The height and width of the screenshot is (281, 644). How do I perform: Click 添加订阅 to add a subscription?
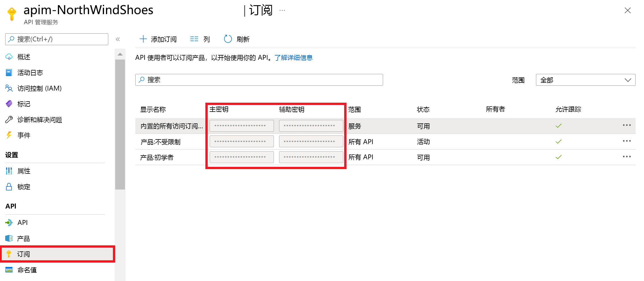point(158,39)
